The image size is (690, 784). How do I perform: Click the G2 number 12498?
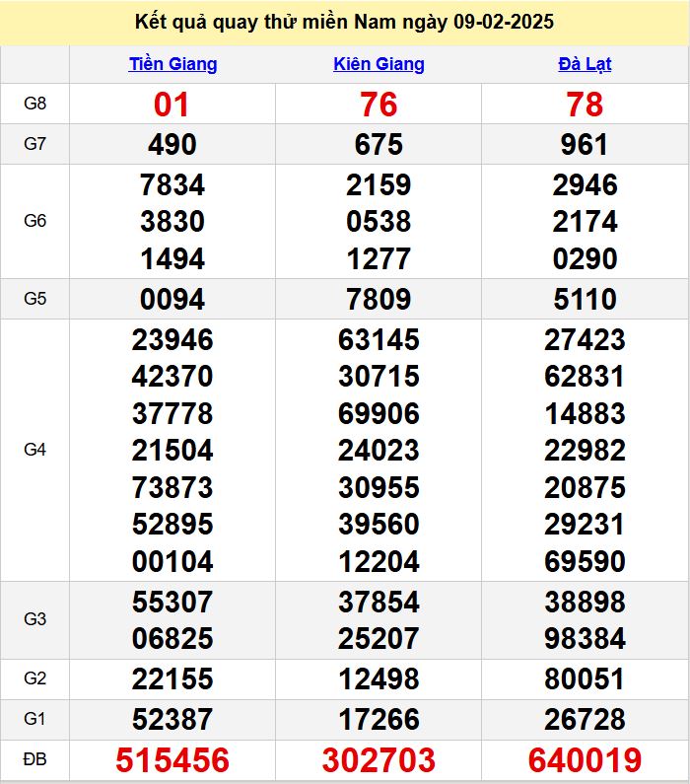coord(379,679)
